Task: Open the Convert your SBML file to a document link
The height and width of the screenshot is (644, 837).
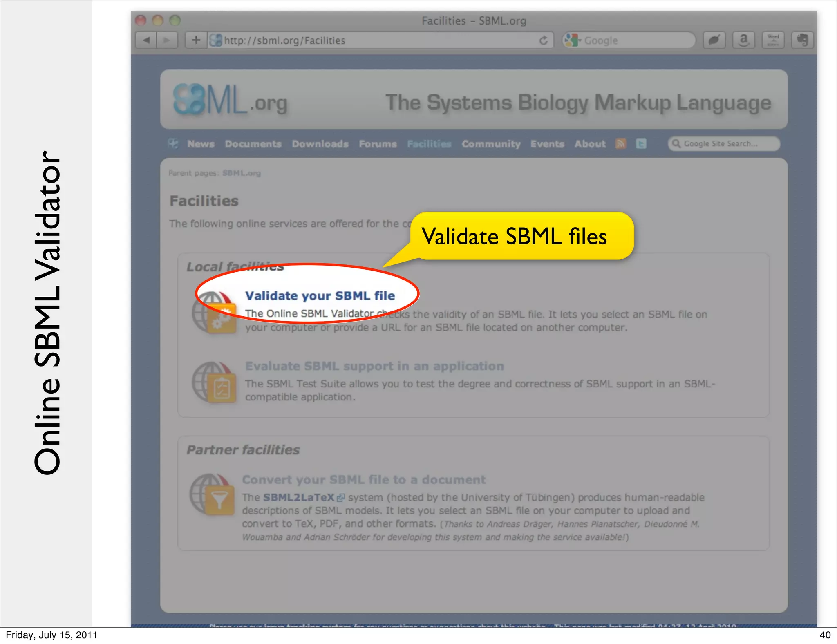Action: [x=364, y=479]
